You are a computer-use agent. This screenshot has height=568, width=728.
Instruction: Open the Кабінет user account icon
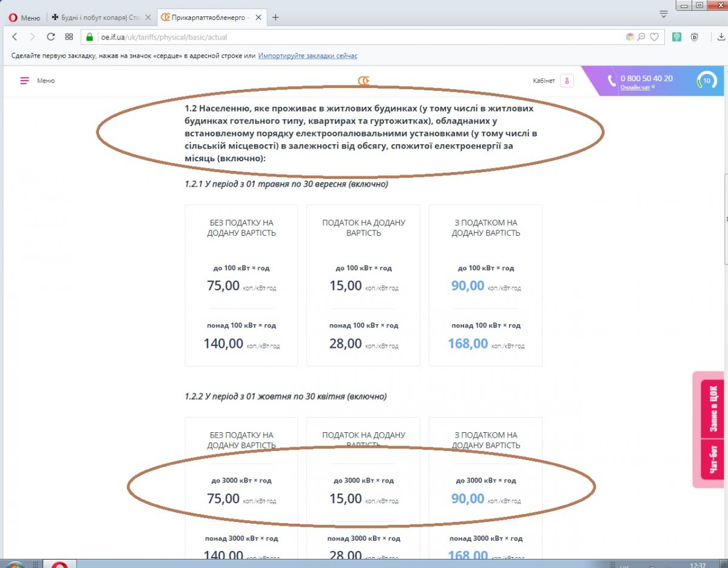(567, 81)
